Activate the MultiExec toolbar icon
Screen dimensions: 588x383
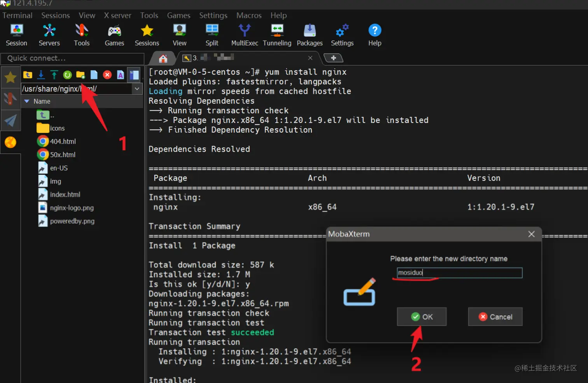click(x=245, y=35)
